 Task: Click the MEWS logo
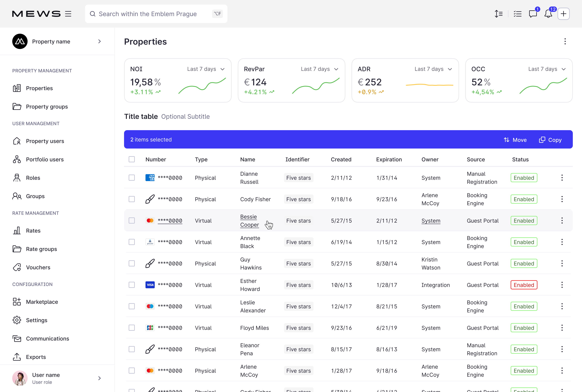click(36, 14)
